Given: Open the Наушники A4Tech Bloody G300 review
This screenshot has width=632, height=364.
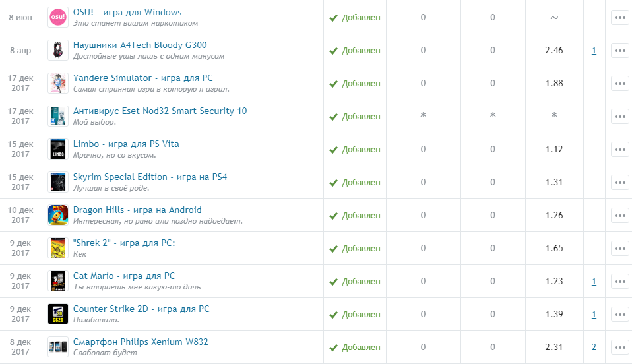Looking at the screenshot, I should pyautogui.click(x=140, y=45).
